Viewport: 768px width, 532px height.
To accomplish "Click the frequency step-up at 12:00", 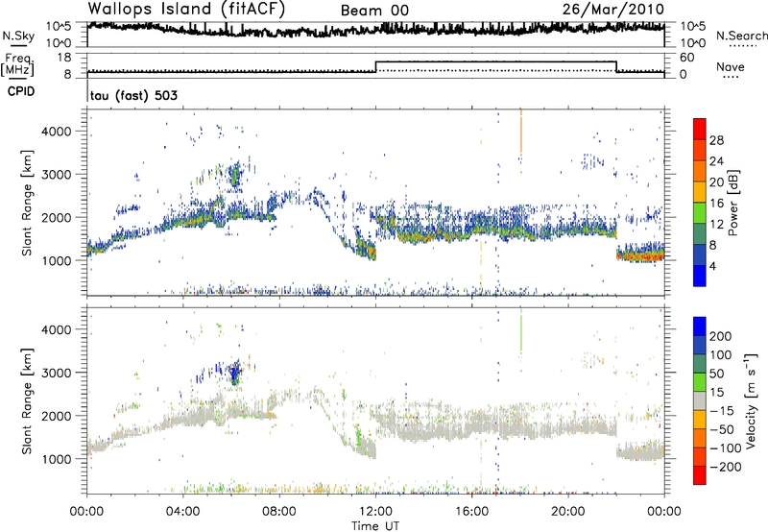I will (x=375, y=66).
